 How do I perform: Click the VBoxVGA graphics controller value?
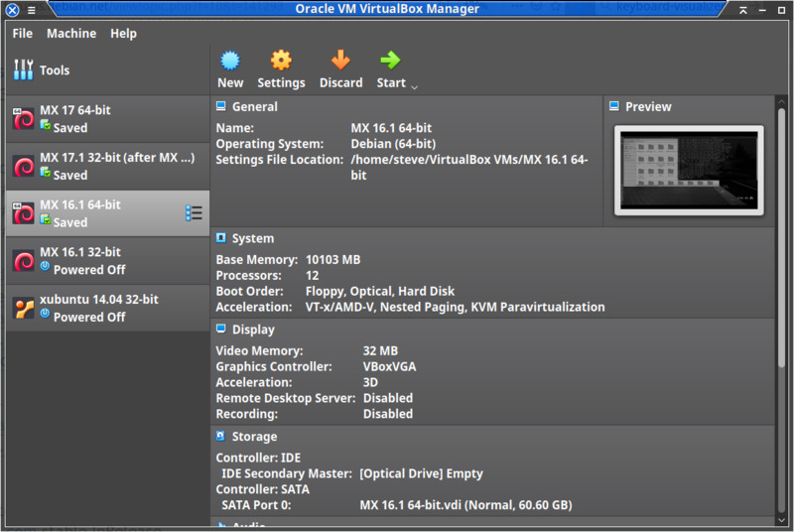click(x=389, y=366)
